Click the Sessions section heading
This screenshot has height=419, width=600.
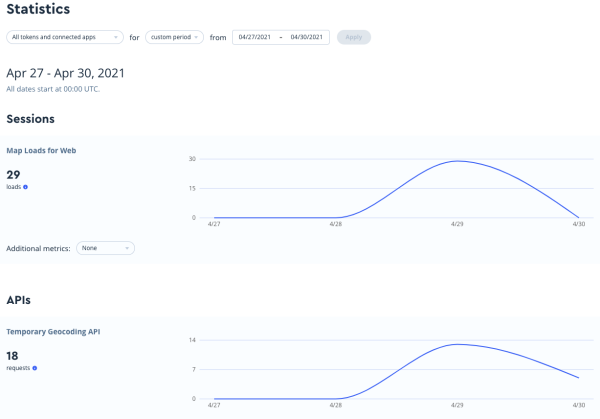click(31, 119)
